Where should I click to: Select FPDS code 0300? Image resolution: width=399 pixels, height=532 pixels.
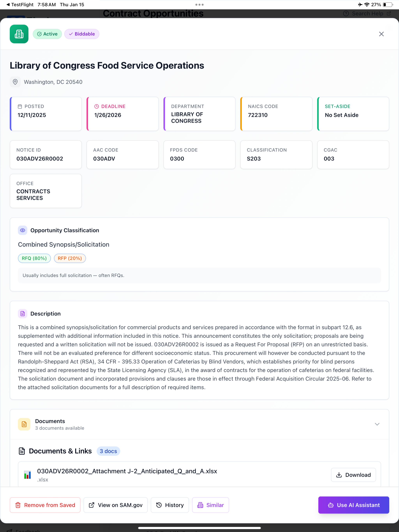click(177, 159)
